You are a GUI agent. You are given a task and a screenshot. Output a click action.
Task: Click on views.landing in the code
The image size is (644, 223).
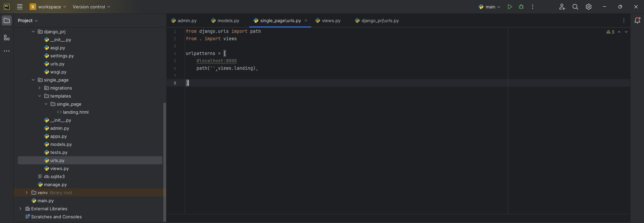[x=235, y=68]
